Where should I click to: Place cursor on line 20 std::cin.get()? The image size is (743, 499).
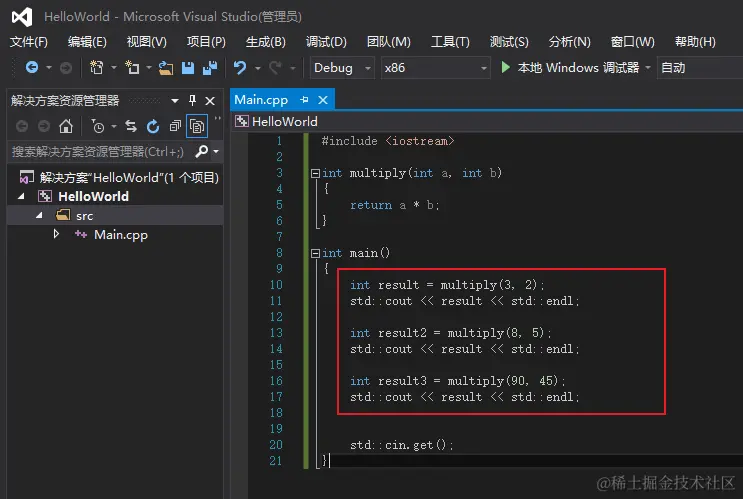tap(401, 445)
